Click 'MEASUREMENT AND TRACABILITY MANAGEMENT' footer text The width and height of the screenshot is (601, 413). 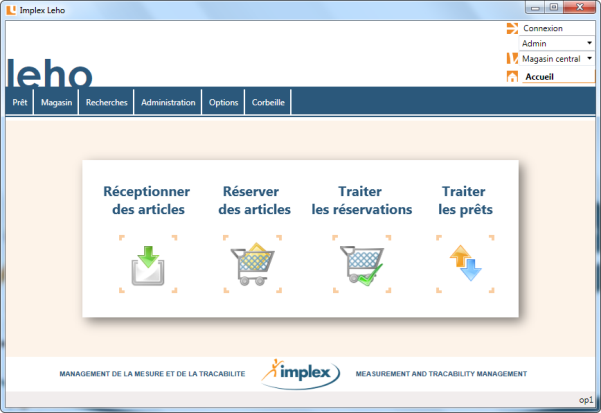tap(441, 374)
